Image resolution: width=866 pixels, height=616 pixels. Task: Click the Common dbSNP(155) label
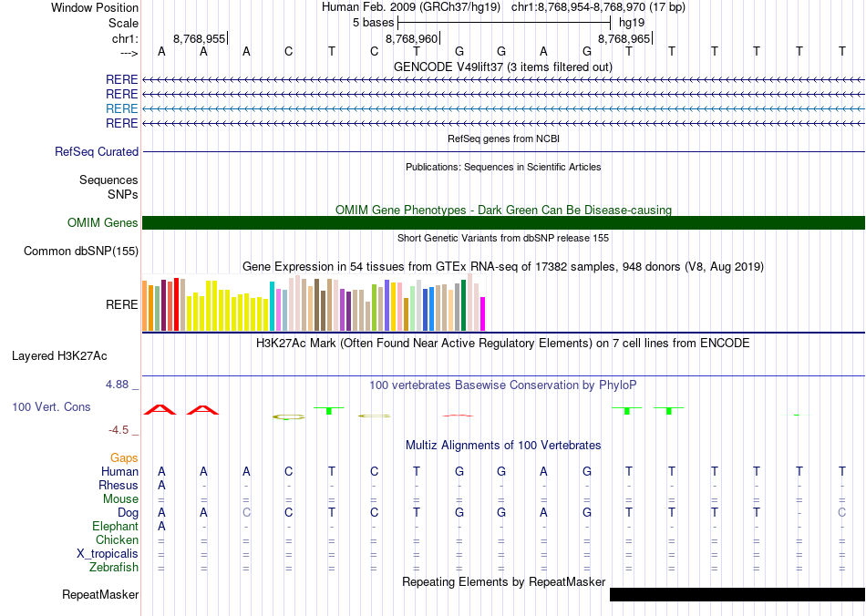(x=80, y=252)
